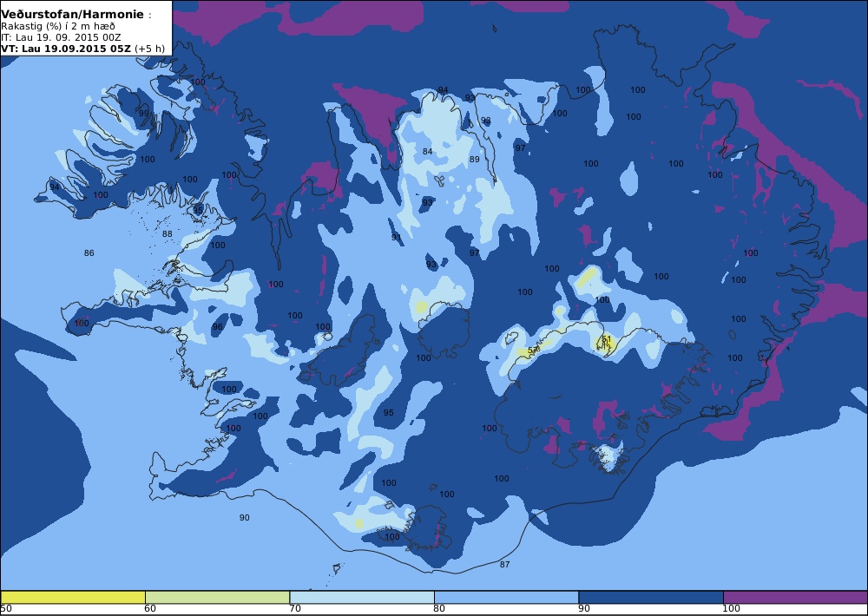Click the humidity value 88 on the map
Image resolution: width=868 pixels, height=616 pixels.
pyautogui.click(x=168, y=234)
